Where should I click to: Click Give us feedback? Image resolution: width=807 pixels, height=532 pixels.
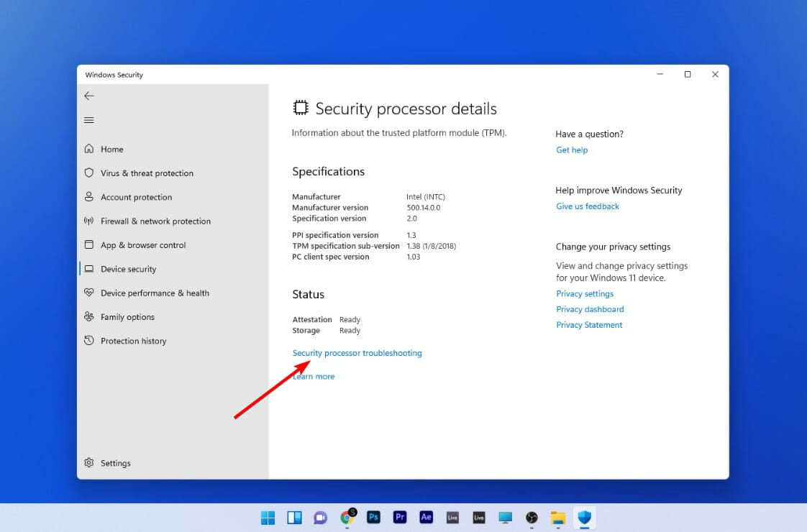588,206
